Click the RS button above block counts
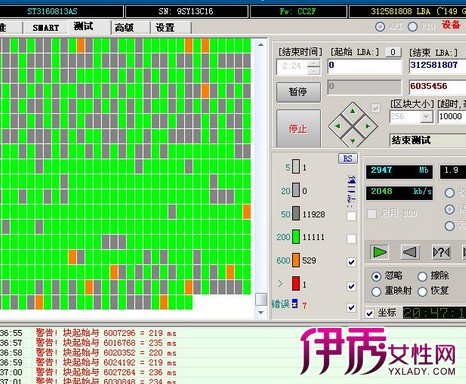The image size is (466, 384). coord(348,158)
